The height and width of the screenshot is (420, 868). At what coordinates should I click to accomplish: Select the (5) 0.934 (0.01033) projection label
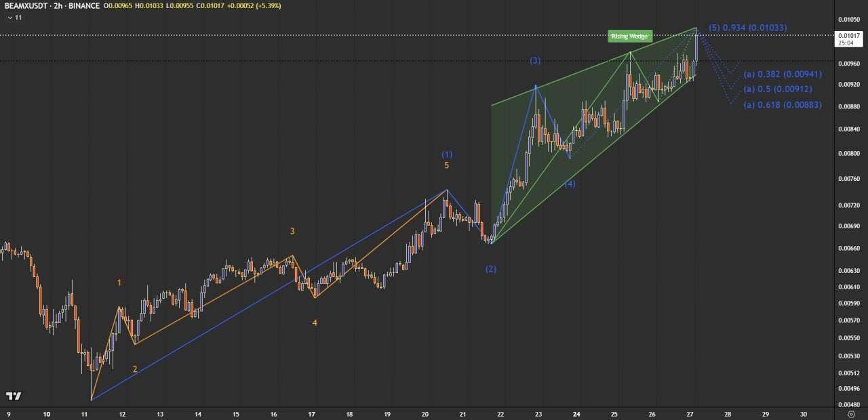coord(747,28)
